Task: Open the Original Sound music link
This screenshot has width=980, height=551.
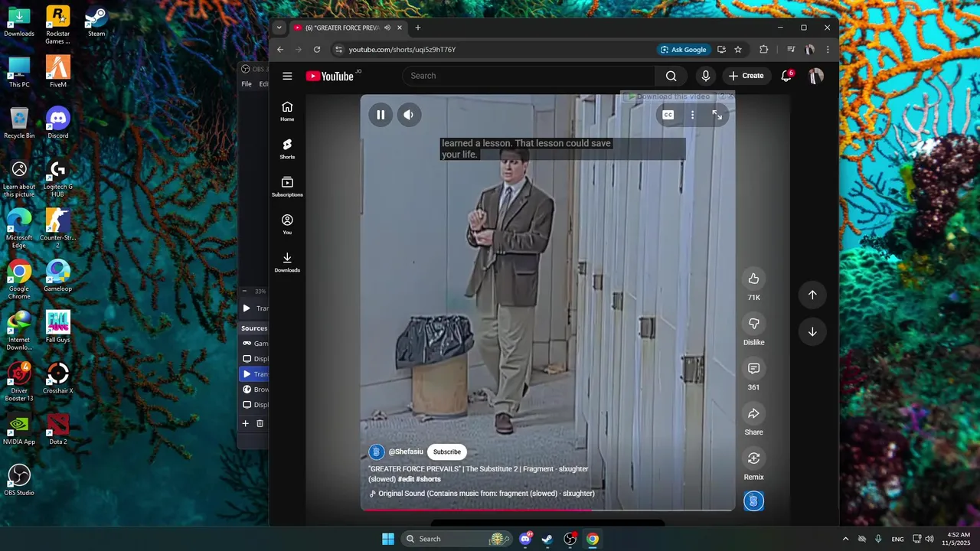Action: pos(486,494)
